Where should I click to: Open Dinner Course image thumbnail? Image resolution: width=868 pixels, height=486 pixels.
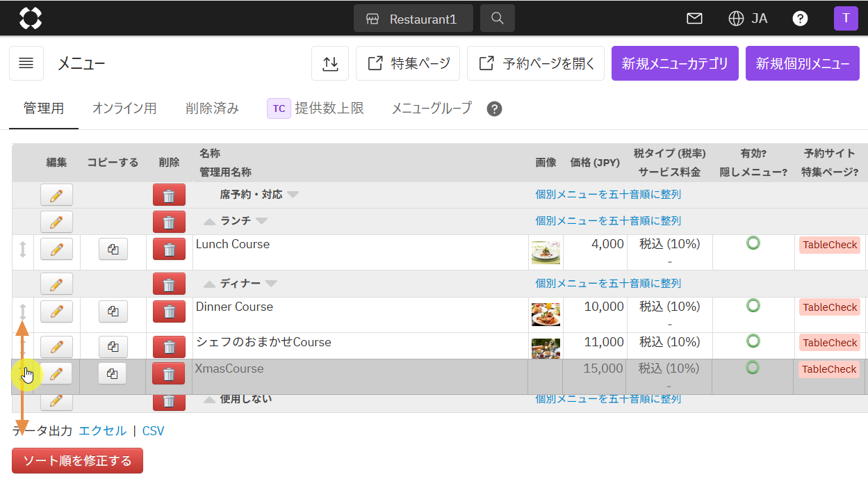(546, 314)
